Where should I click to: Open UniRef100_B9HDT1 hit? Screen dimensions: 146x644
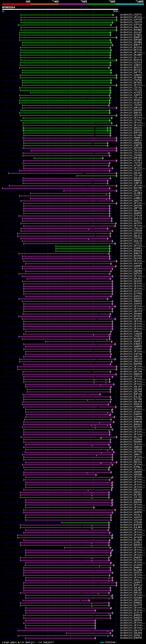(x=131, y=37)
